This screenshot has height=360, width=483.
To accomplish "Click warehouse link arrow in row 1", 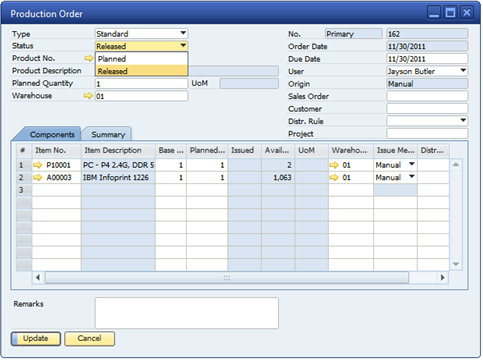I will point(334,165).
